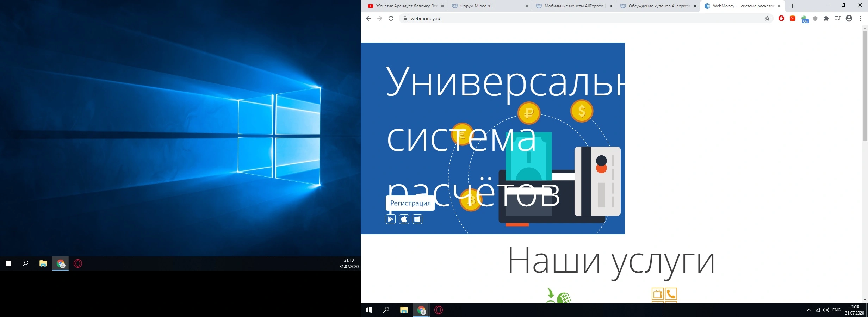Image resolution: width=868 pixels, height=317 pixels.
Task: Launch Opera from the wallpaper screen's taskbar
Action: click(78, 263)
